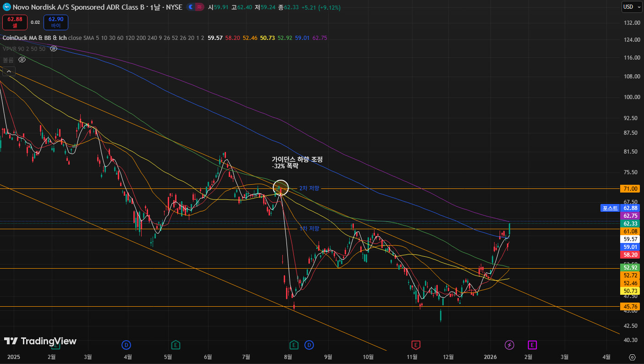Click the purple 62.75 SMA value in legend

pyautogui.click(x=320, y=38)
